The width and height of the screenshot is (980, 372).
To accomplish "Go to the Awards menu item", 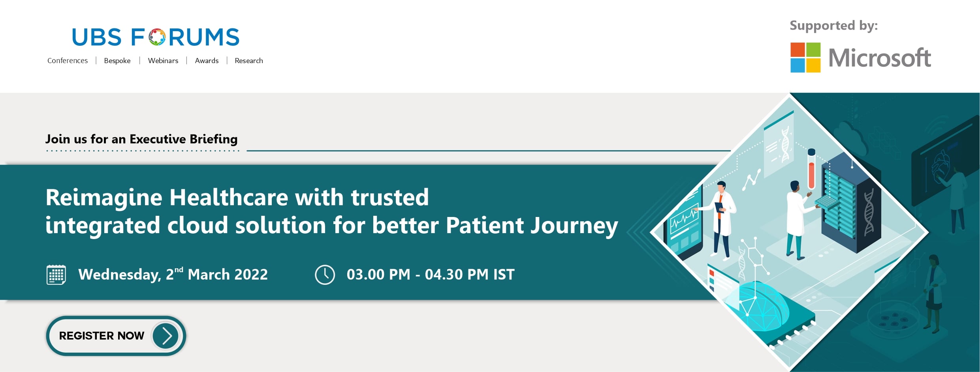I will pyautogui.click(x=207, y=61).
